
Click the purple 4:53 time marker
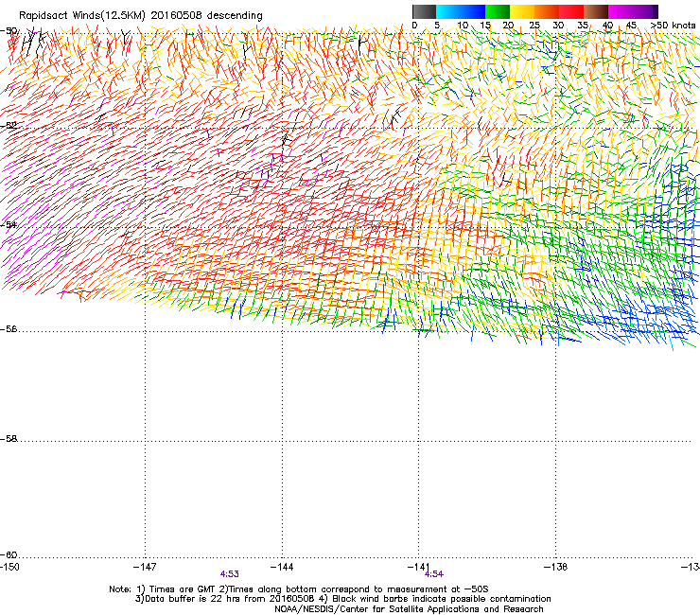coord(230,574)
